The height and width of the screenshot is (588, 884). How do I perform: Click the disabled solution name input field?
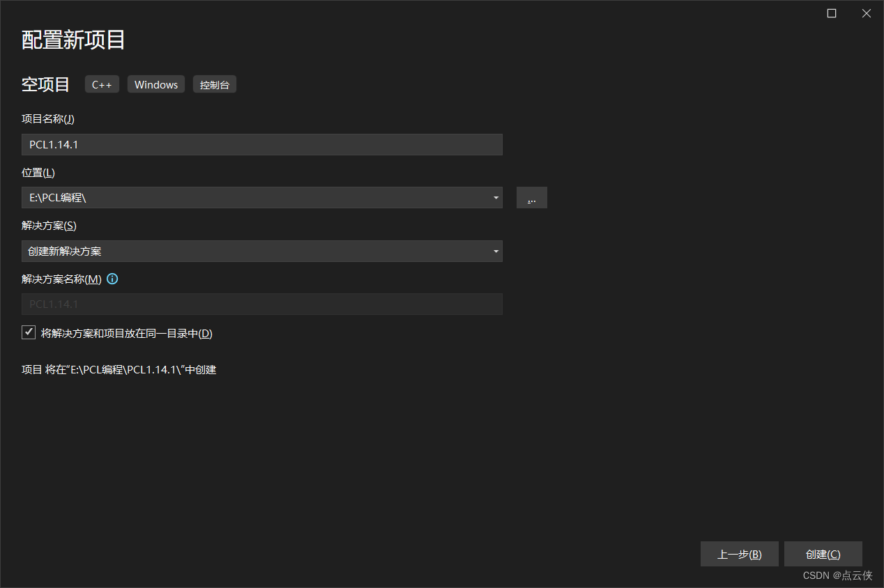[262, 304]
